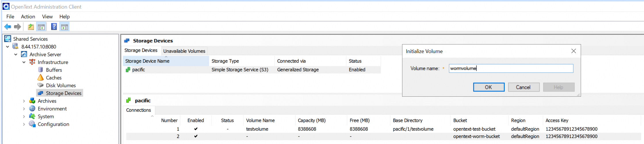The height and width of the screenshot is (144, 644).
Task: Select the Disk Volumes tree item label
Action: tap(61, 85)
